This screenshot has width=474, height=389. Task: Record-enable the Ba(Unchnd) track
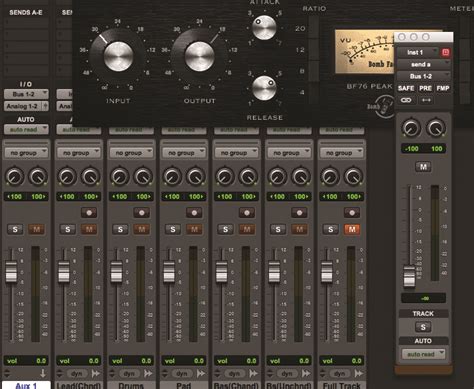coord(300,213)
